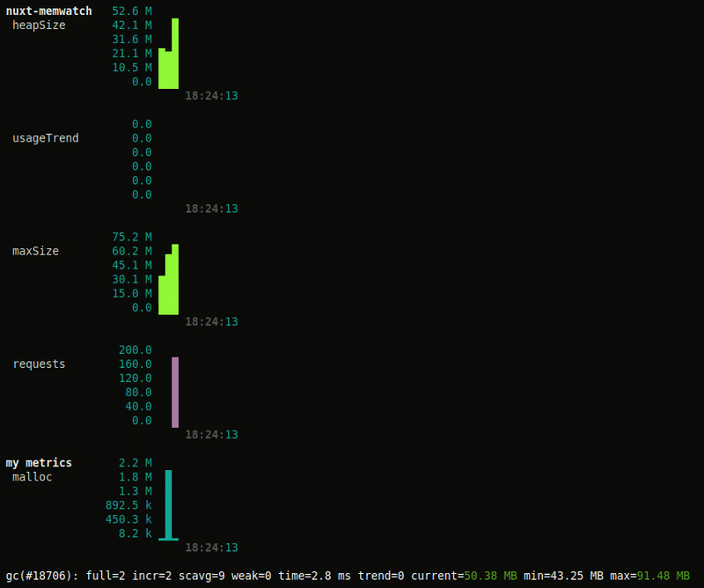This screenshot has width=704, height=588.
Task: Select the "45.1 M" axis value
Action: tap(132, 265)
